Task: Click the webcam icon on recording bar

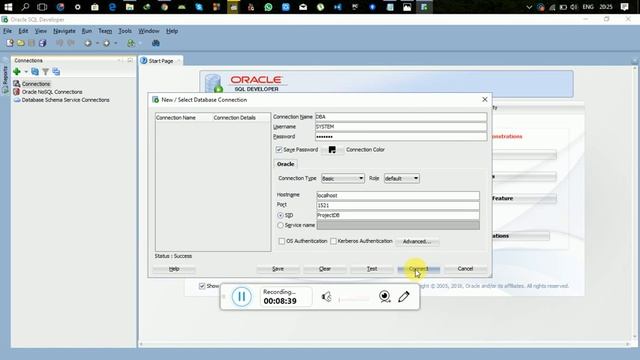Action: tap(384, 296)
